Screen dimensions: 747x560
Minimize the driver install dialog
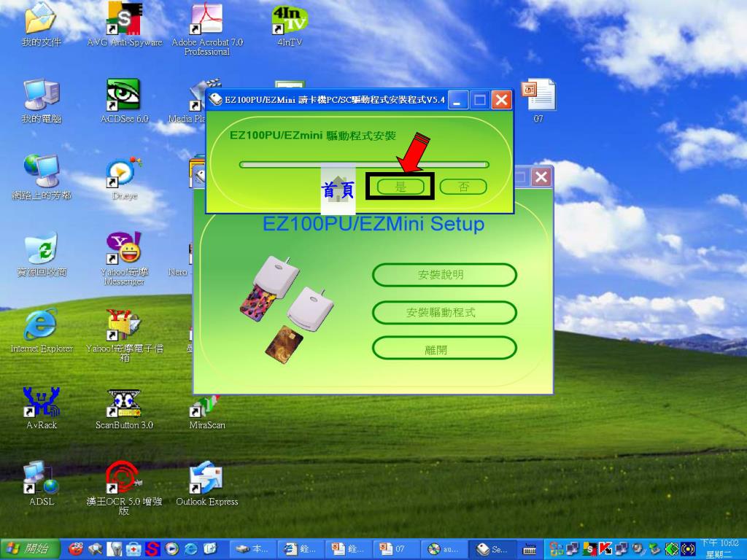(x=457, y=100)
